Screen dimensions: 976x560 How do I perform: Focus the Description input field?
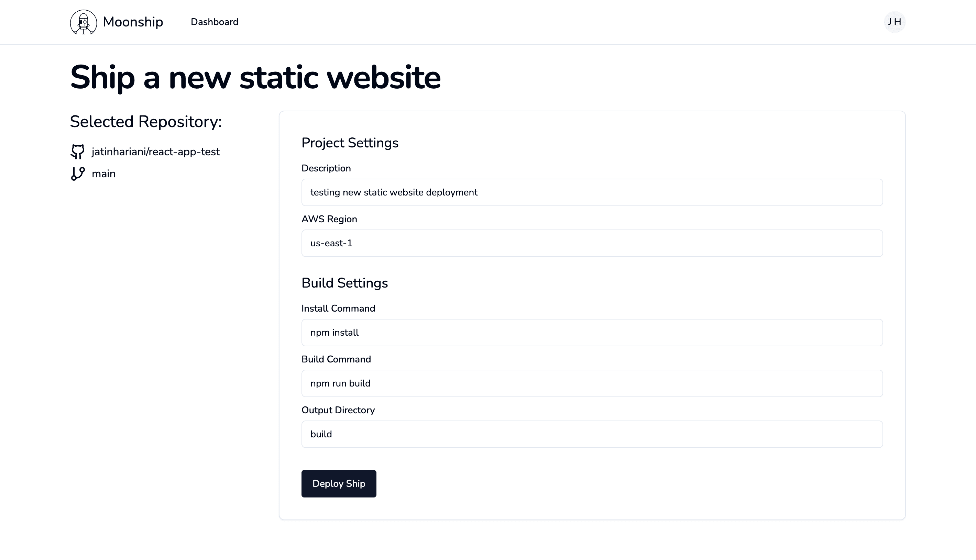tap(592, 192)
